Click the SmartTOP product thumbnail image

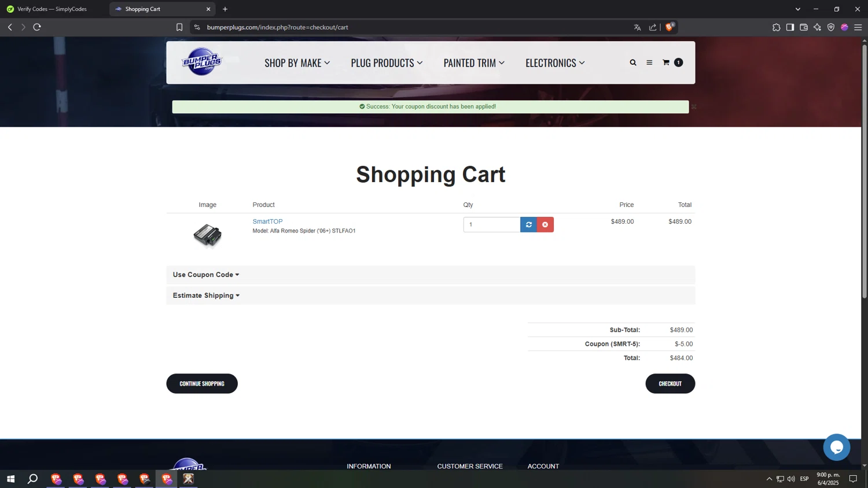(x=207, y=235)
